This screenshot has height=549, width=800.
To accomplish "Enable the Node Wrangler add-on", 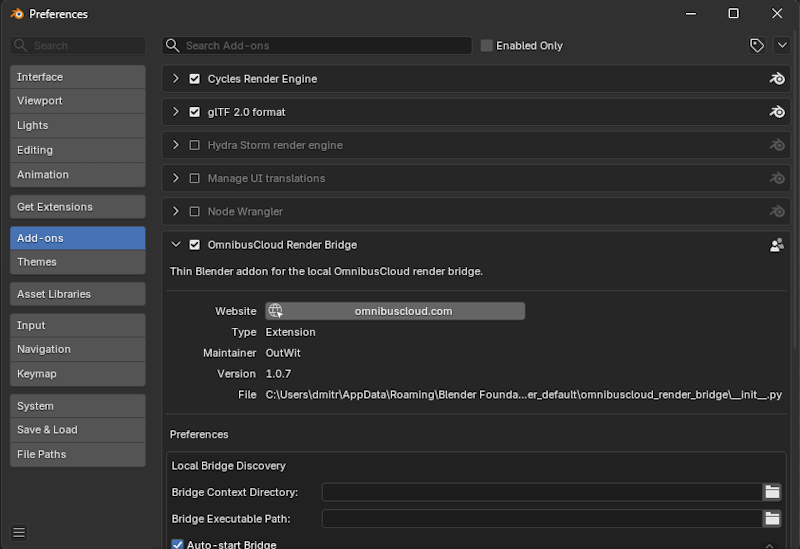I will point(194,212).
